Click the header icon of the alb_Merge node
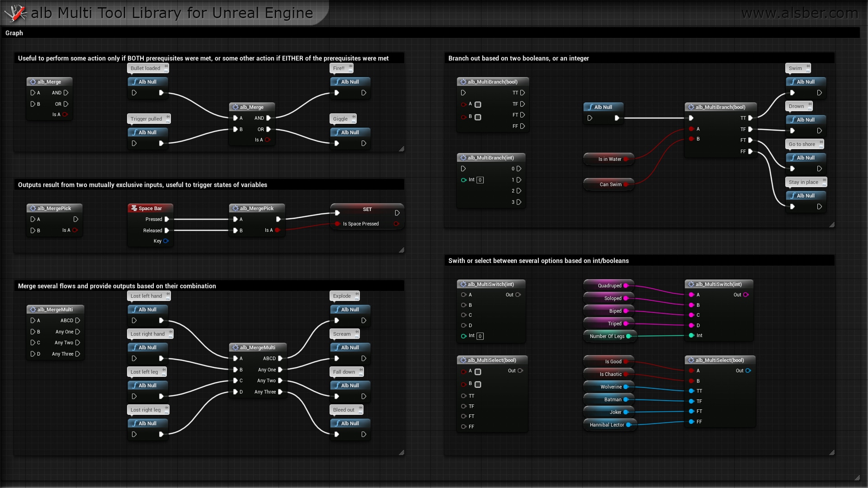The width and height of the screenshot is (868, 488). (34, 82)
